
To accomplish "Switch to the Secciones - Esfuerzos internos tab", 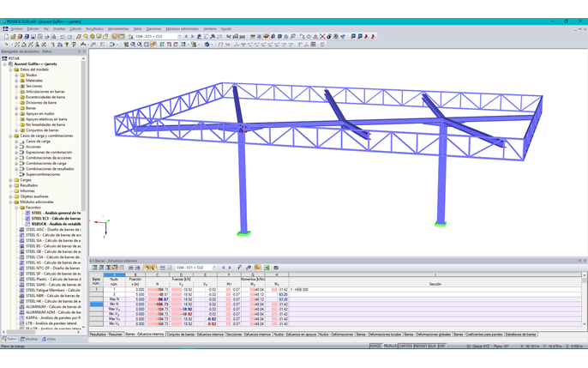I will coord(249,335).
